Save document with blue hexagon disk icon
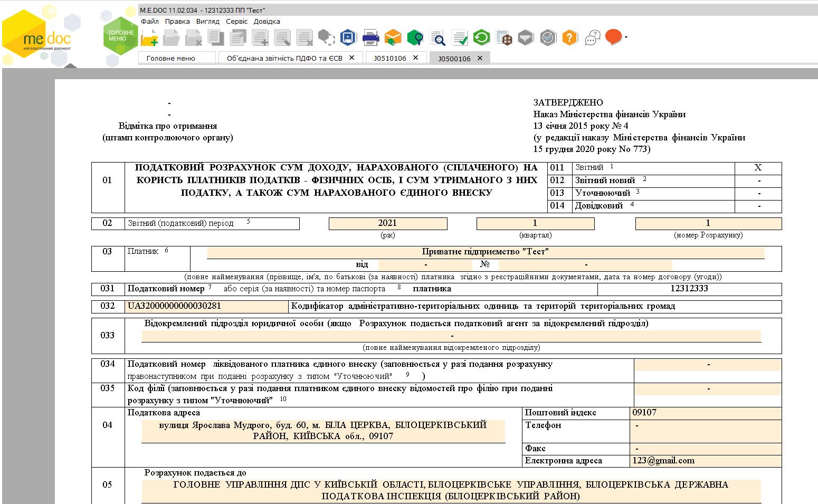The image size is (818, 504). [348, 37]
